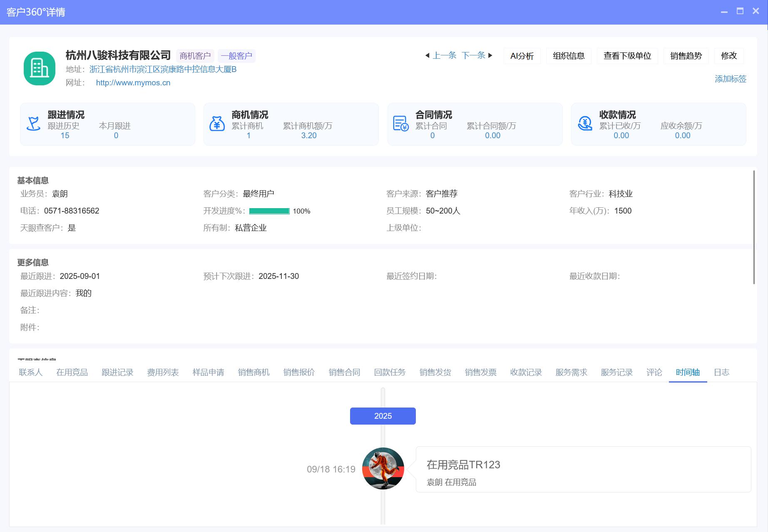The width and height of the screenshot is (768, 532).
Task: Click 查看下级单位 button
Action: [x=627, y=56]
